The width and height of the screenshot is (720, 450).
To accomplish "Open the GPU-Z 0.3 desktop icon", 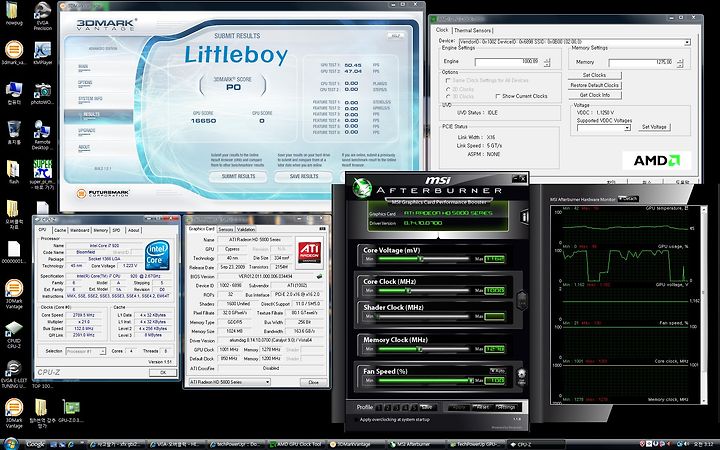I will point(71,411).
